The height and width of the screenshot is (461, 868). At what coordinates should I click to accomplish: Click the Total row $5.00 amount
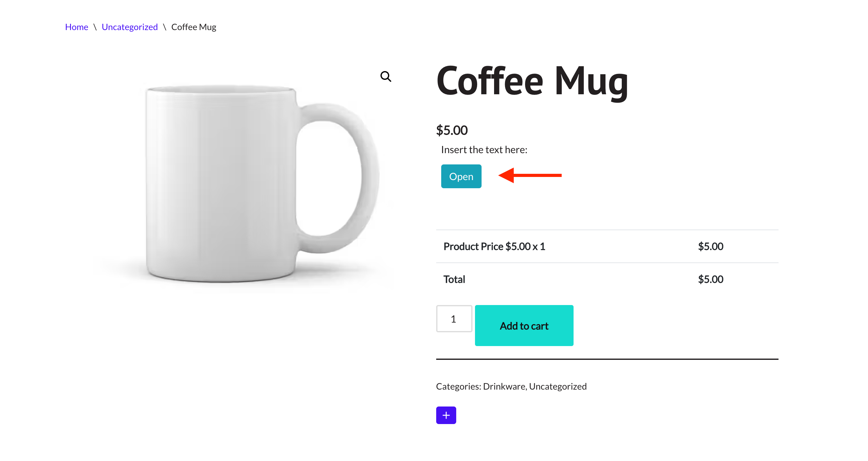[x=710, y=279]
